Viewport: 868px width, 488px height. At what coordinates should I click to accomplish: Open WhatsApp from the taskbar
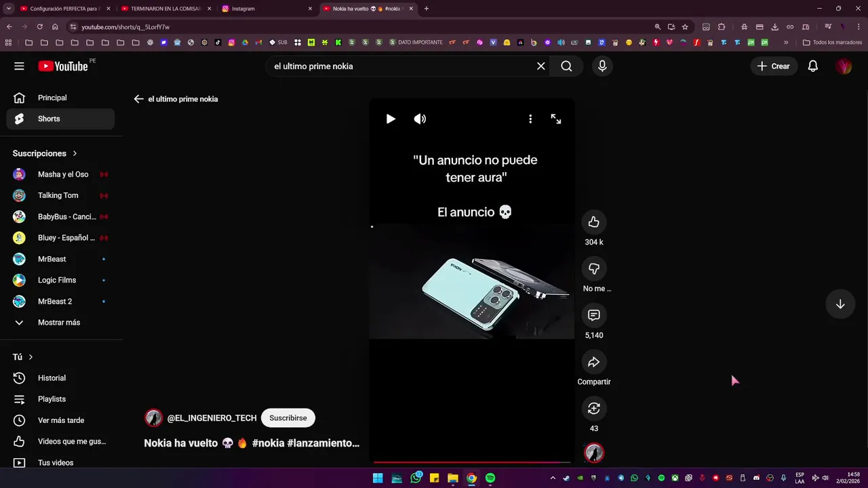coord(416,478)
